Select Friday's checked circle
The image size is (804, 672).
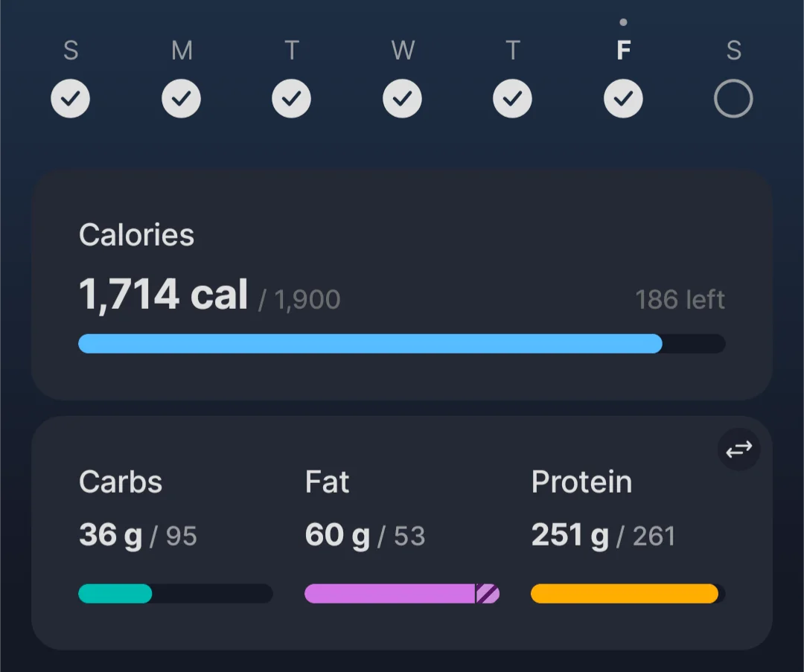[x=623, y=98]
